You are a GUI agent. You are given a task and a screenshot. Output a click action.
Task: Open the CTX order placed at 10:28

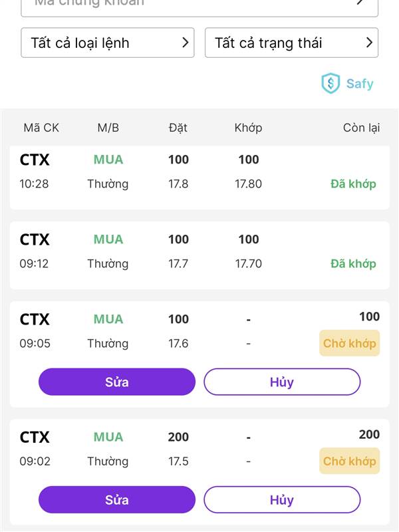pyautogui.click(x=199, y=178)
